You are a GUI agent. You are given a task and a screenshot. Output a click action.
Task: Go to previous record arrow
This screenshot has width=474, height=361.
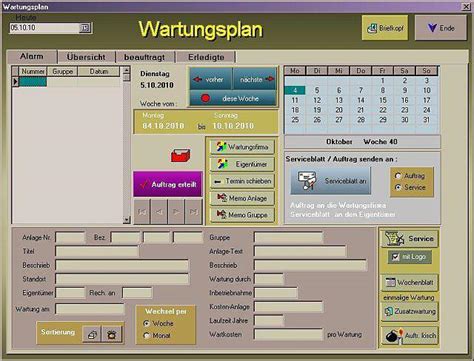click(x=159, y=212)
